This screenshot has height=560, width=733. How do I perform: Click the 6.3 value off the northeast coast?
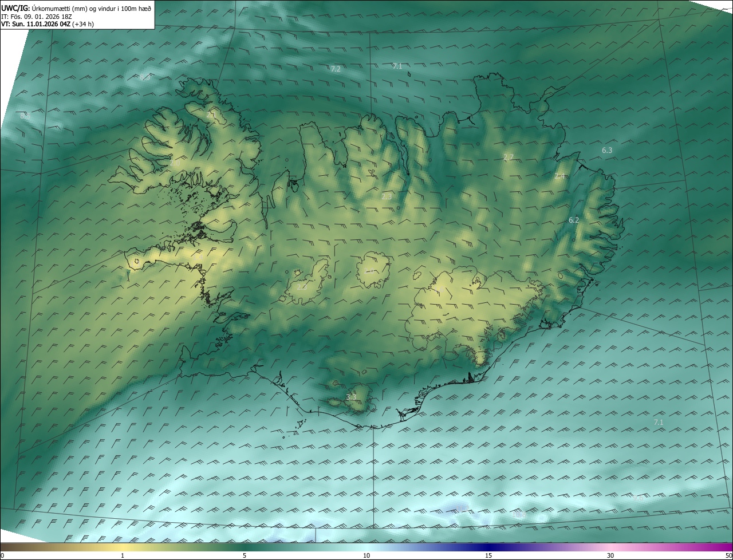[607, 150]
